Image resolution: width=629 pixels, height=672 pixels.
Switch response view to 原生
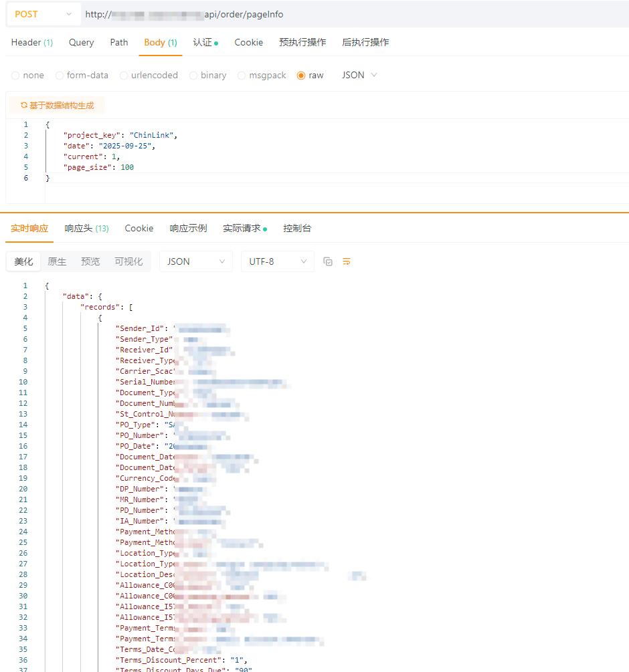click(x=57, y=261)
